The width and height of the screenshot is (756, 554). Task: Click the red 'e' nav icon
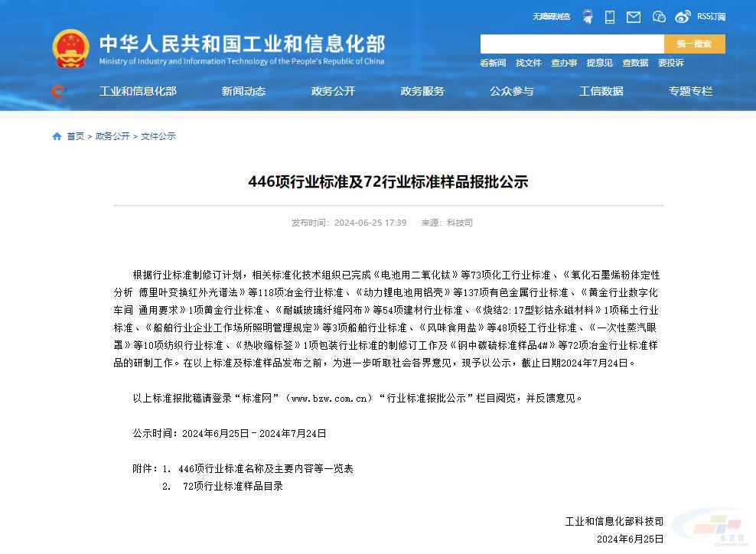[57, 92]
